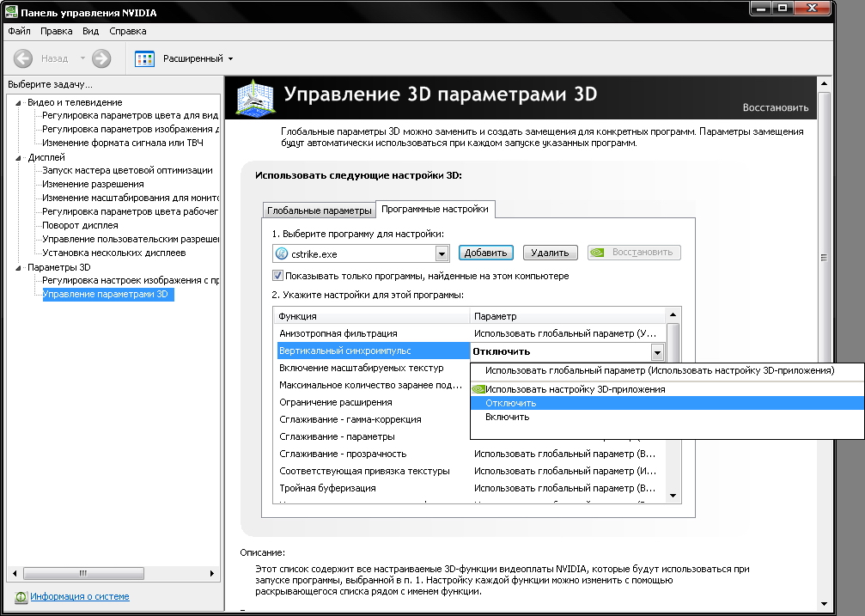Select the Сглаживание - гамма-коррекция row
The width and height of the screenshot is (865, 616).
[374, 419]
